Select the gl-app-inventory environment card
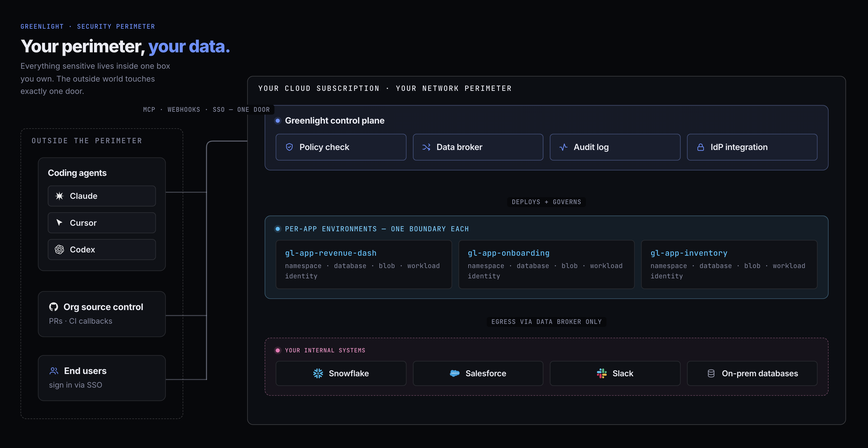This screenshot has width=868, height=448. point(729,264)
